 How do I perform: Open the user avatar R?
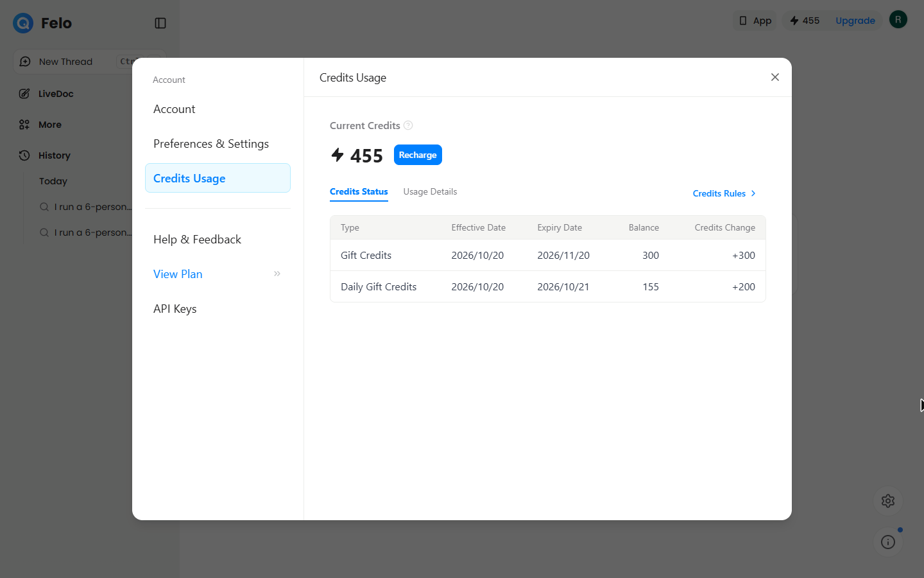pos(898,19)
